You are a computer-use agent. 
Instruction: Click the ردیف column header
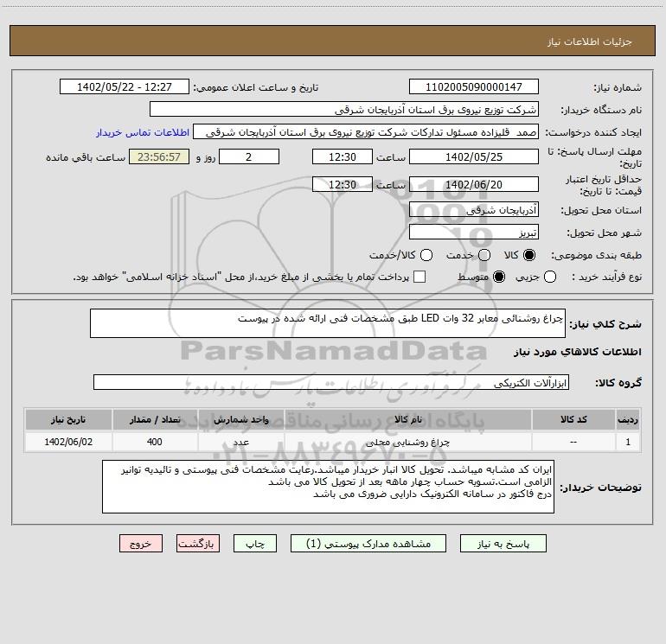628,419
